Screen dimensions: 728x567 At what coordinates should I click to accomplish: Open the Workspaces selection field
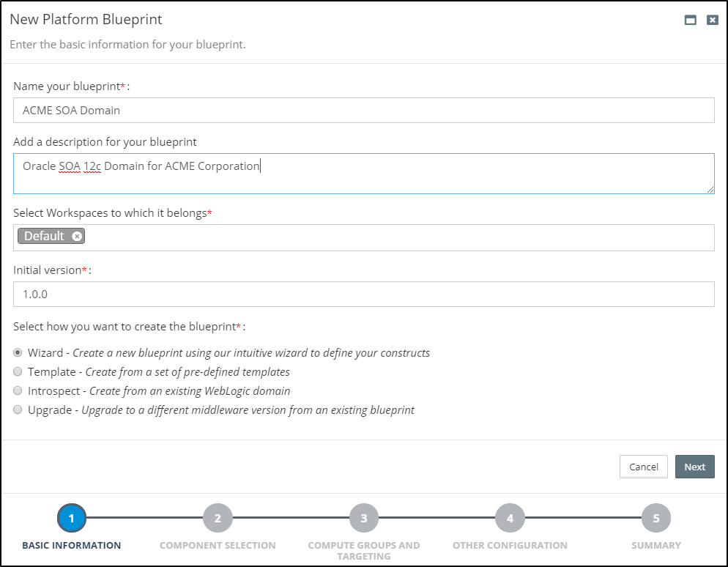tap(395, 237)
